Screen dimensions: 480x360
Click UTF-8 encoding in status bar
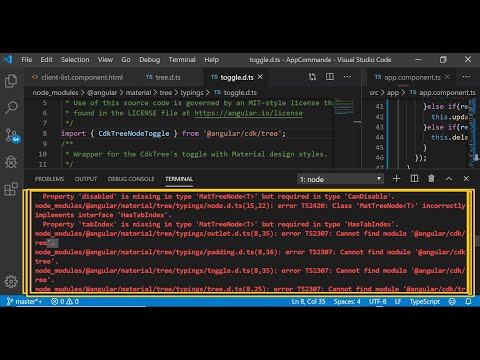pos(377,301)
